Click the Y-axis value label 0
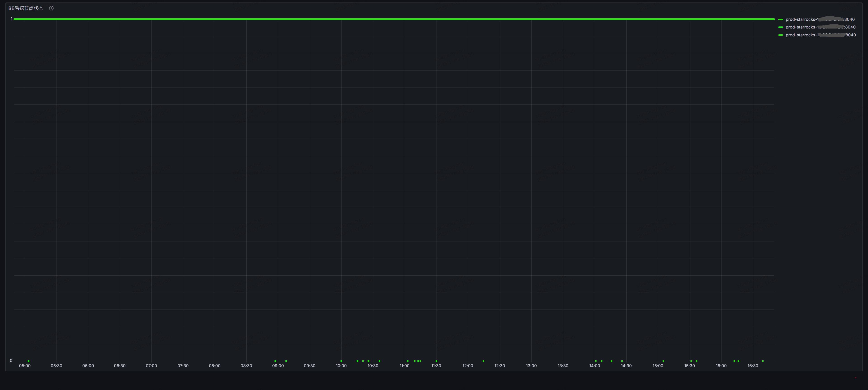The height and width of the screenshot is (390, 868). 11,361
